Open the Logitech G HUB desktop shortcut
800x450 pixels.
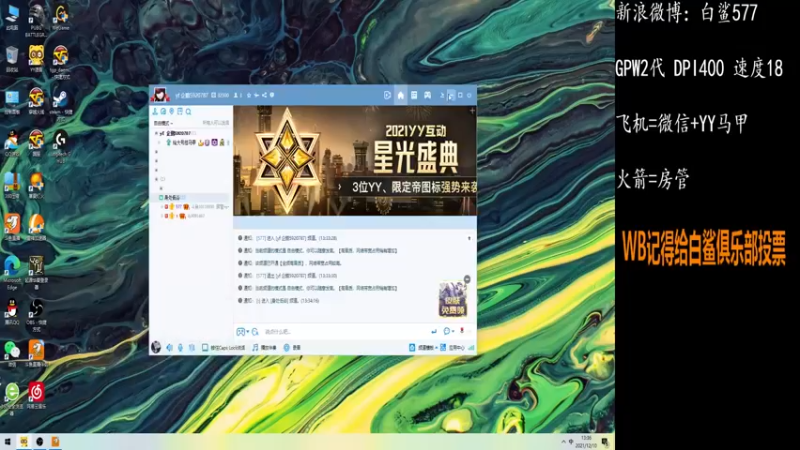(61, 145)
